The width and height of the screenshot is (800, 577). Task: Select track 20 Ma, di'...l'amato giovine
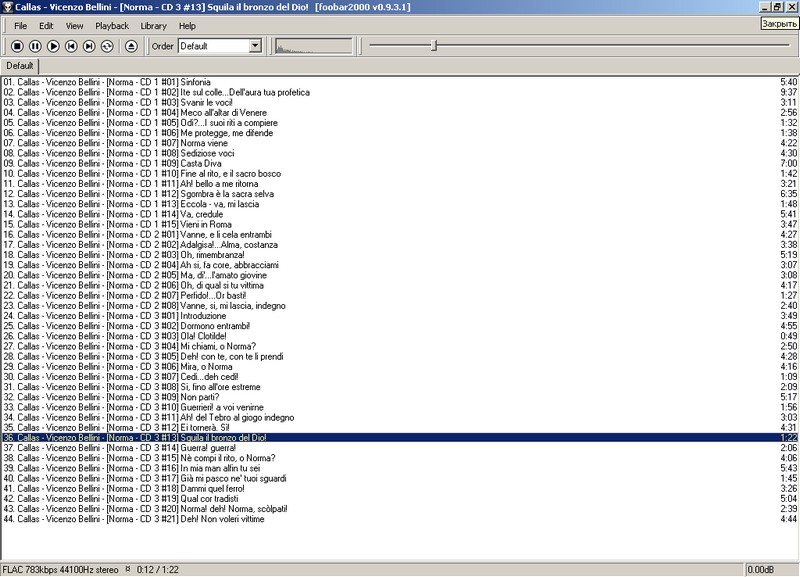click(399, 275)
